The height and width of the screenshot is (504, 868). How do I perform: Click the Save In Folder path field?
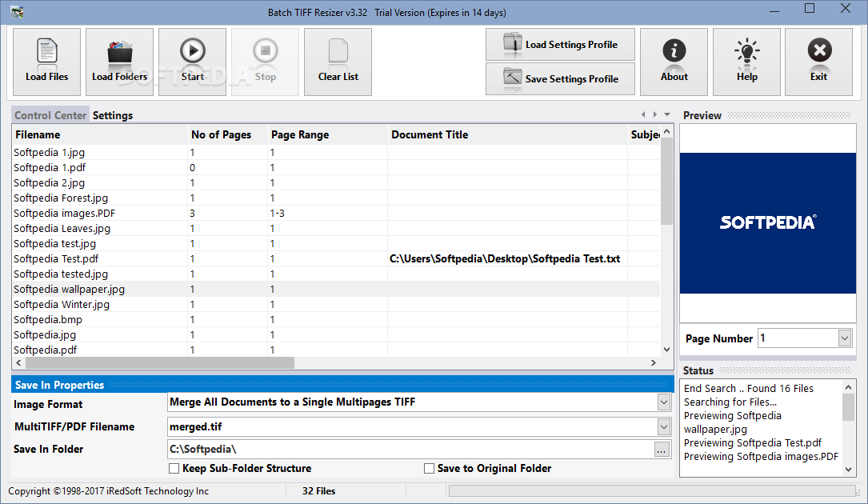click(x=410, y=449)
